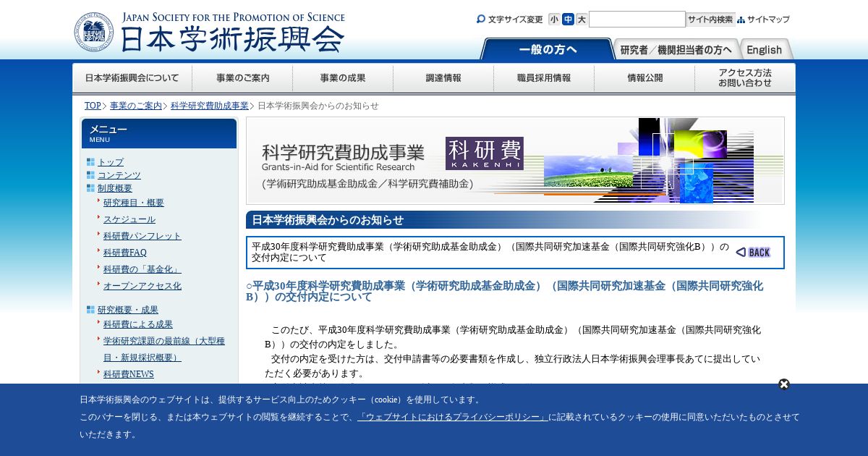Open the サイトマップ link
The height and width of the screenshot is (456, 868).
[768, 20]
